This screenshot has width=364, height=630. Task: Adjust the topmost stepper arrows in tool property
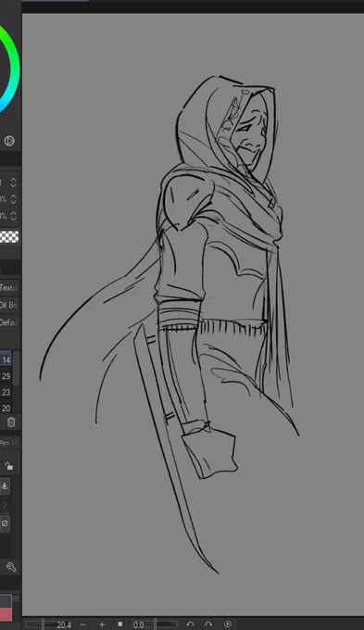click(x=13, y=183)
